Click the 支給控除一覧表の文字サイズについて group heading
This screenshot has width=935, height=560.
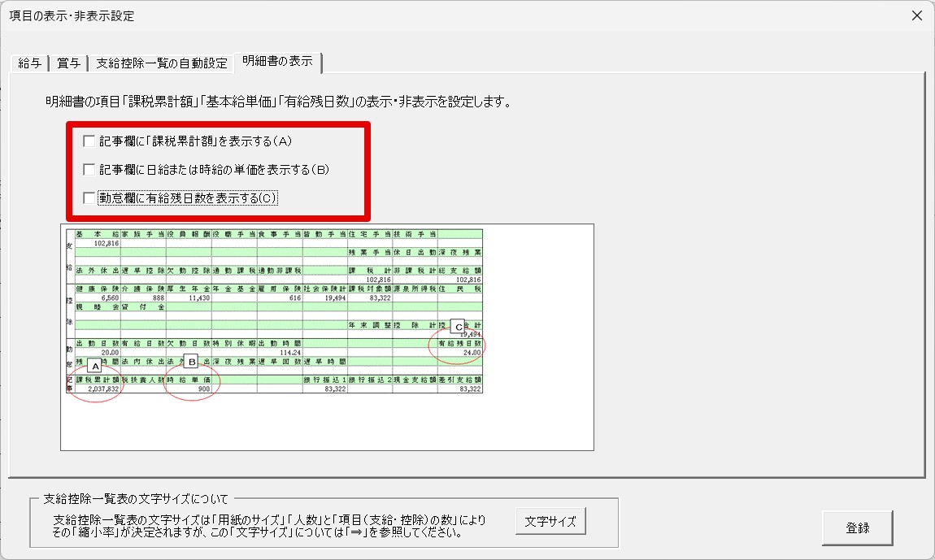(x=136, y=498)
